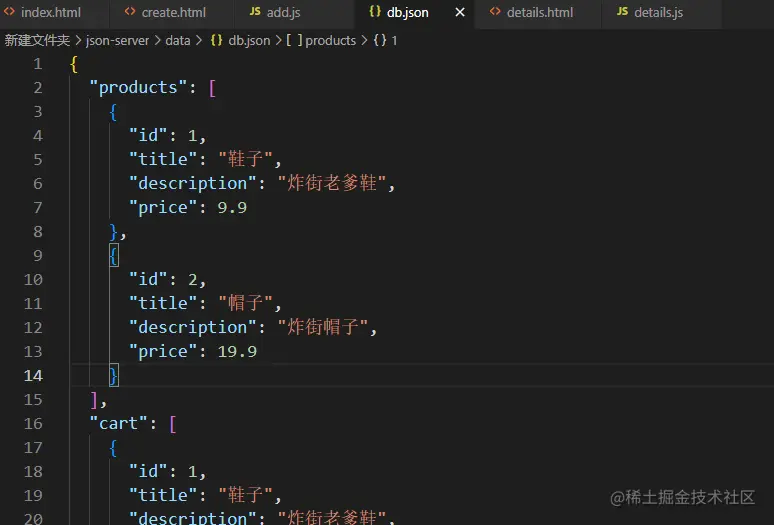The image size is (774, 525).
Task: Click the JSON braces icon on db.json tab
Action: click(375, 11)
